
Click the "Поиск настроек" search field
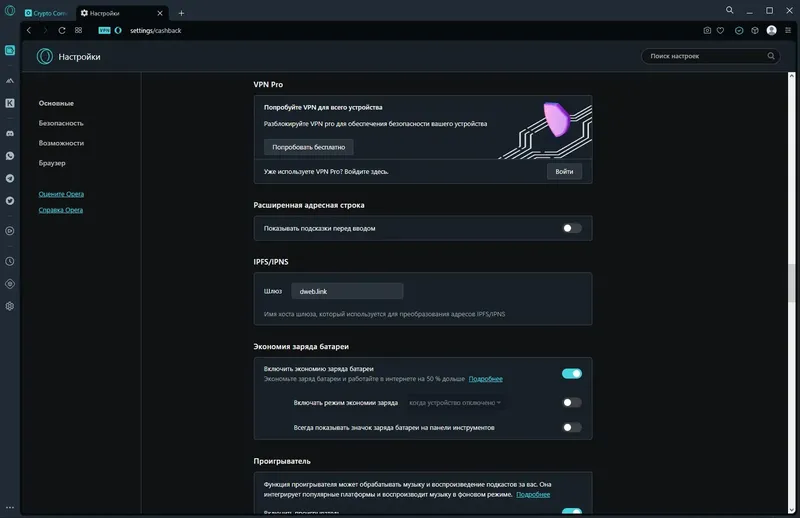point(710,56)
